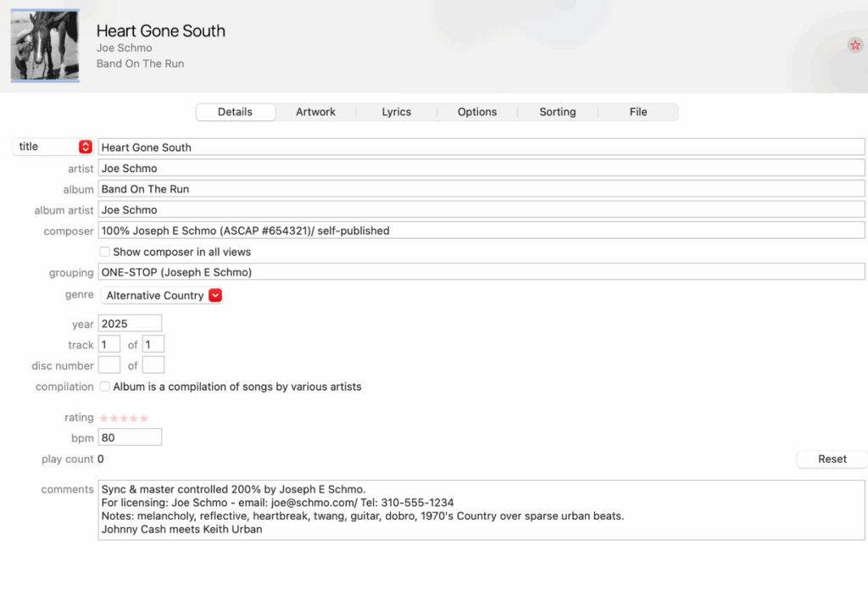Open the Artwork tab
This screenshot has height=601, width=868.
(x=315, y=112)
